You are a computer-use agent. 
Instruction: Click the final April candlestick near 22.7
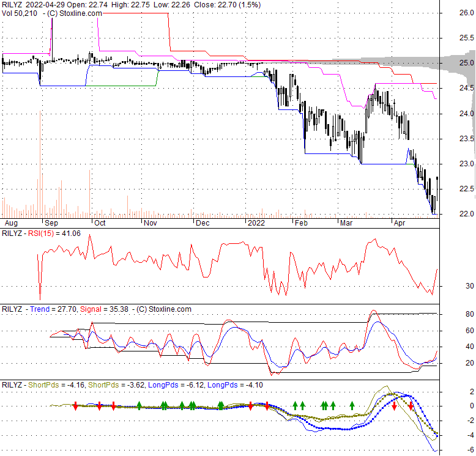coord(437,188)
